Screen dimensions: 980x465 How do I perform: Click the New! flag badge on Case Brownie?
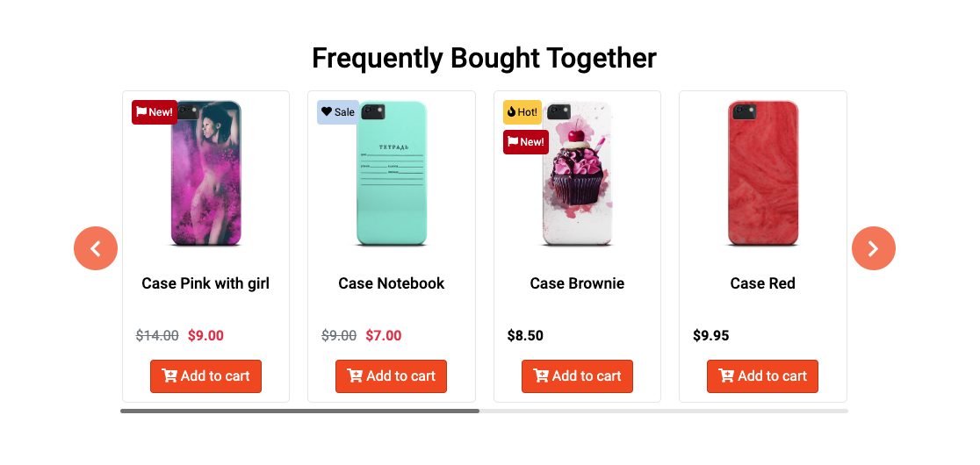click(x=526, y=141)
